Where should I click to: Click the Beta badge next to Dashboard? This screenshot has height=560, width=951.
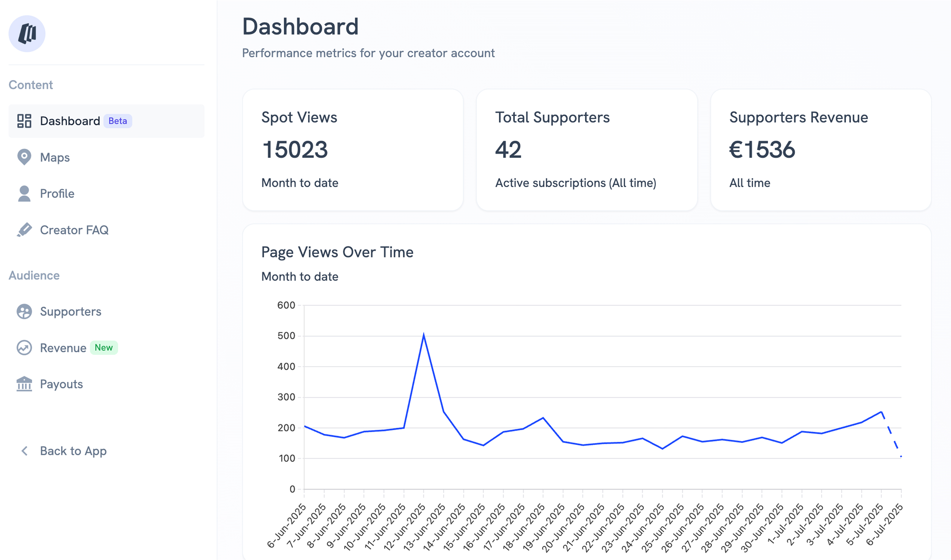pyautogui.click(x=118, y=121)
